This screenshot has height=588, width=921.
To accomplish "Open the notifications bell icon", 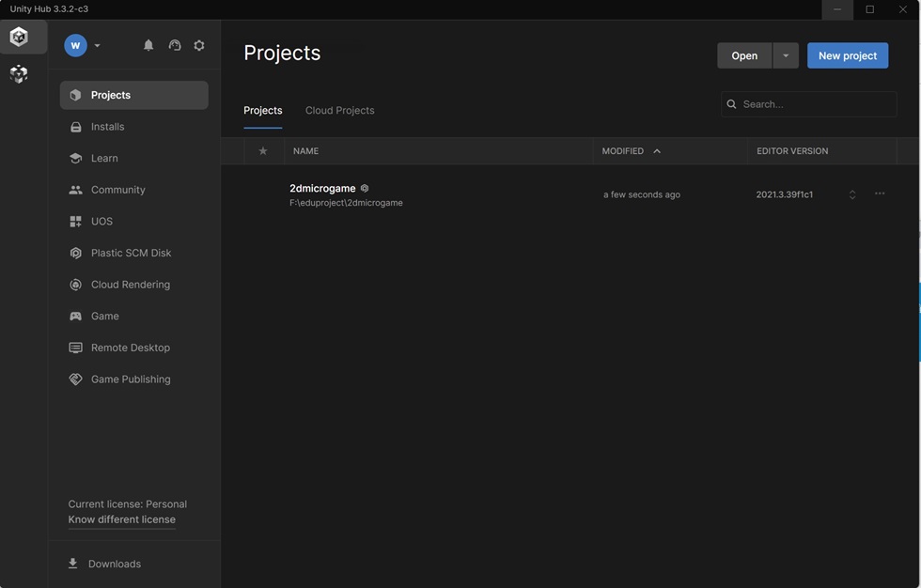I will pyautogui.click(x=148, y=45).
